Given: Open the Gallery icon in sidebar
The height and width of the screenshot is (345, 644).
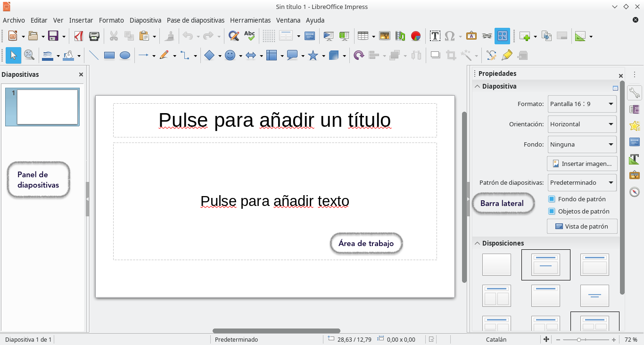Looking at the screenshot, I should click(x=635, y=175).
